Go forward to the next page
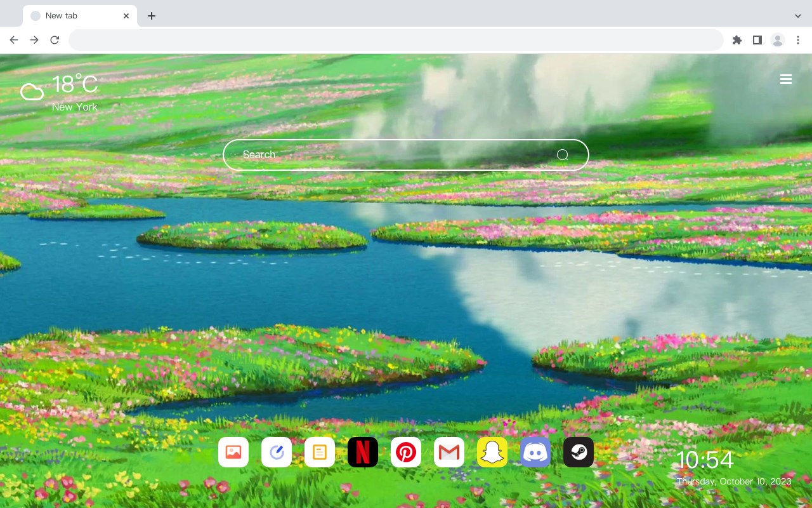The width and height of the screenshot is (812, 508). [x=34, y=40]
